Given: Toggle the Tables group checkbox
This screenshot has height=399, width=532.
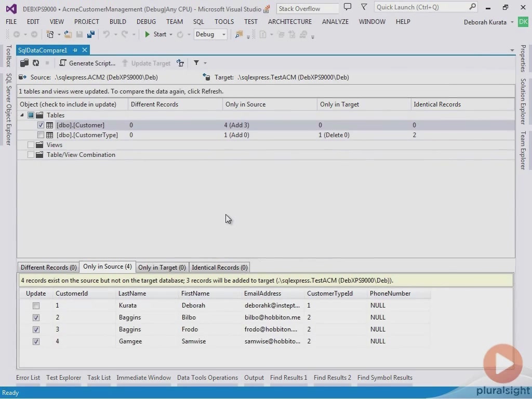Looking at the screenshot, I should [31, 115].
